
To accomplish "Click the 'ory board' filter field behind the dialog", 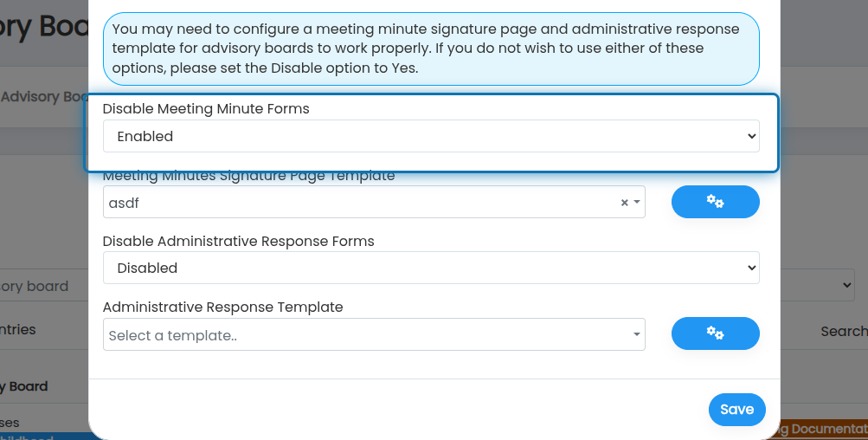I will click(44, 286).
